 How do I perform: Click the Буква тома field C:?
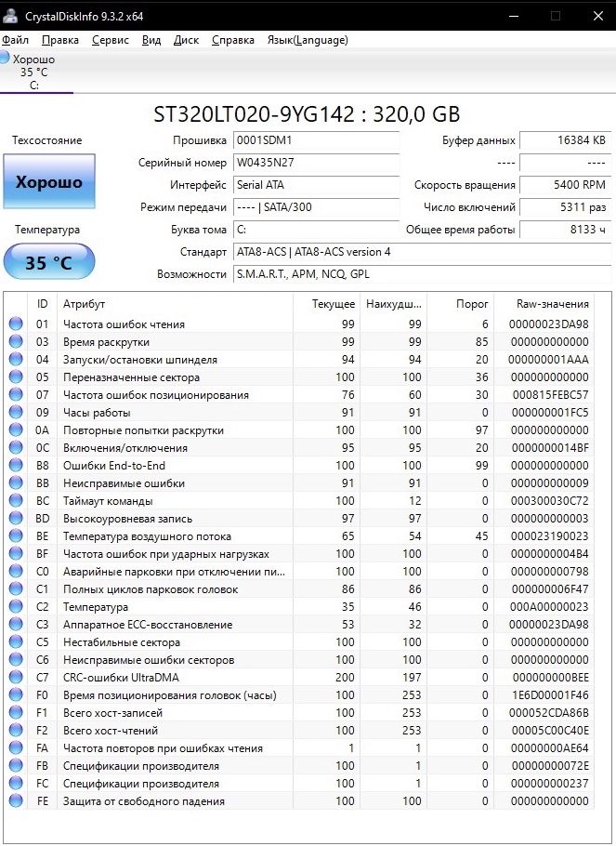pos(316,230)
